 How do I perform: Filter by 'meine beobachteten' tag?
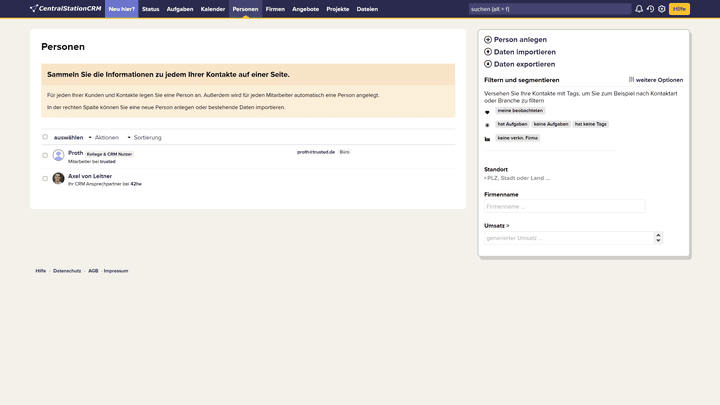tap(520, 111)
